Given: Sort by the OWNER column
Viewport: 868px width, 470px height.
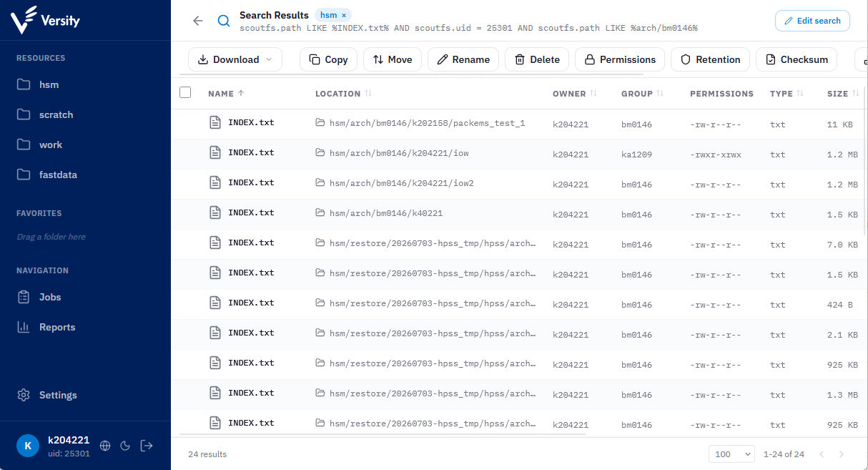Looking at the screenshot, I should 575,94.
